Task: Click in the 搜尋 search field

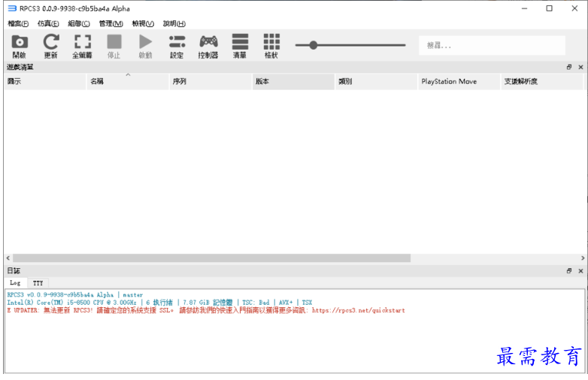Action: (x=492, y=46)
